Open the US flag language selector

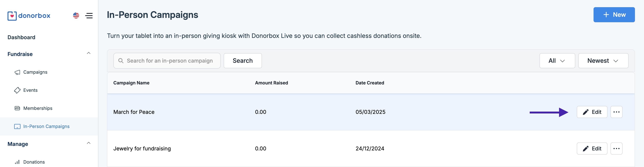(x=76, y=15)
